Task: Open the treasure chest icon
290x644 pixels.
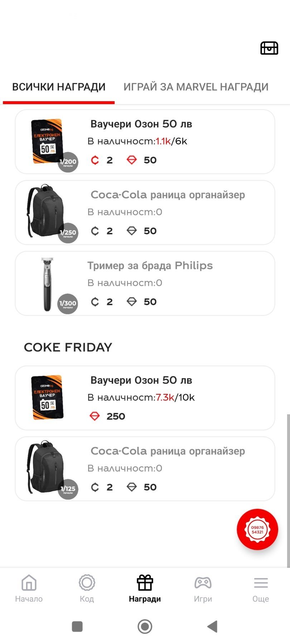Action: point(269,48)
